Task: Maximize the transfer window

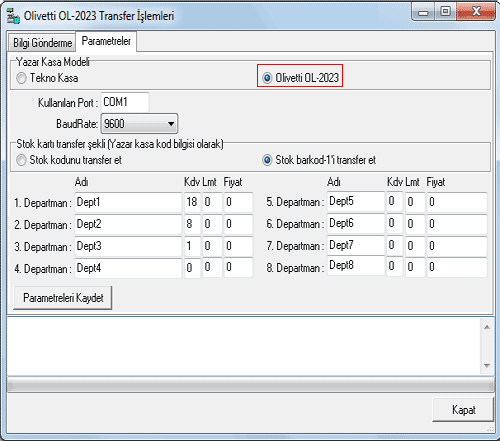Action: tap(446, 12)
